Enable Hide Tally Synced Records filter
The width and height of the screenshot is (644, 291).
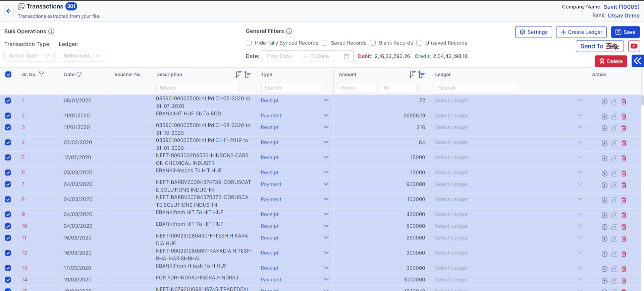(249, 43)
